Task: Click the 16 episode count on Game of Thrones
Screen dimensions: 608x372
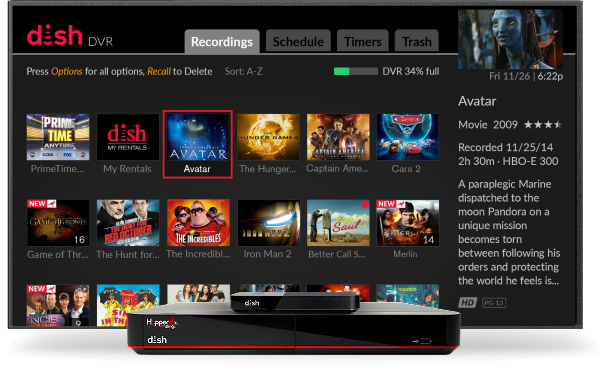Action: pos(79,240)
